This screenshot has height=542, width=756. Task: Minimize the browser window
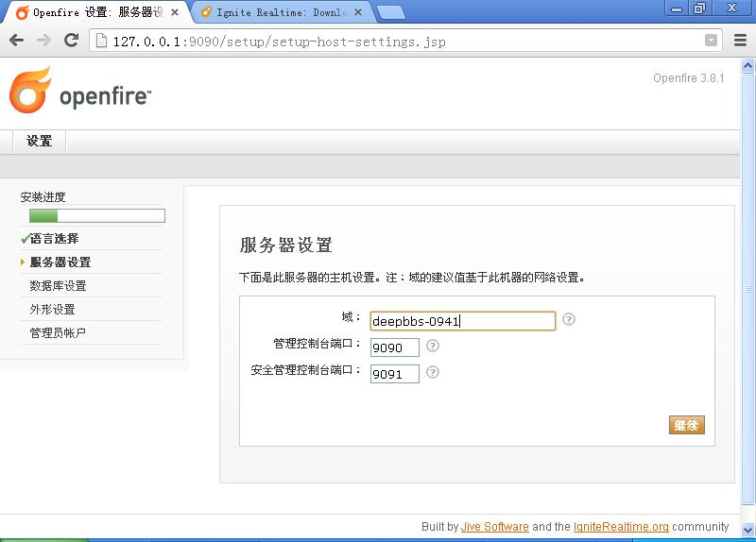[x=677, y=8]
